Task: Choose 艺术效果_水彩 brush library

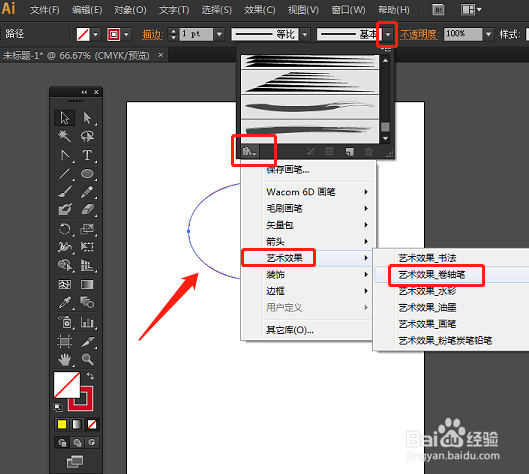Action: (451, 291)
